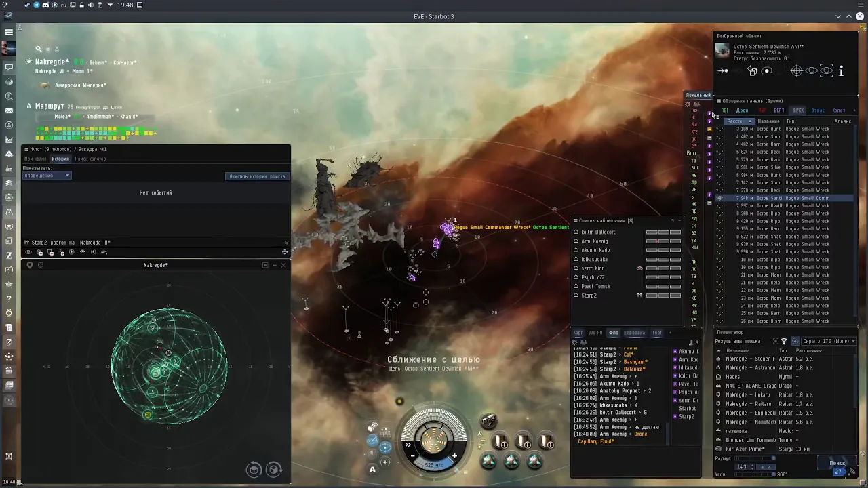Open the overview panel menu icon
Viewport: 868px width, 488px height.
click(x=719, y=101)
